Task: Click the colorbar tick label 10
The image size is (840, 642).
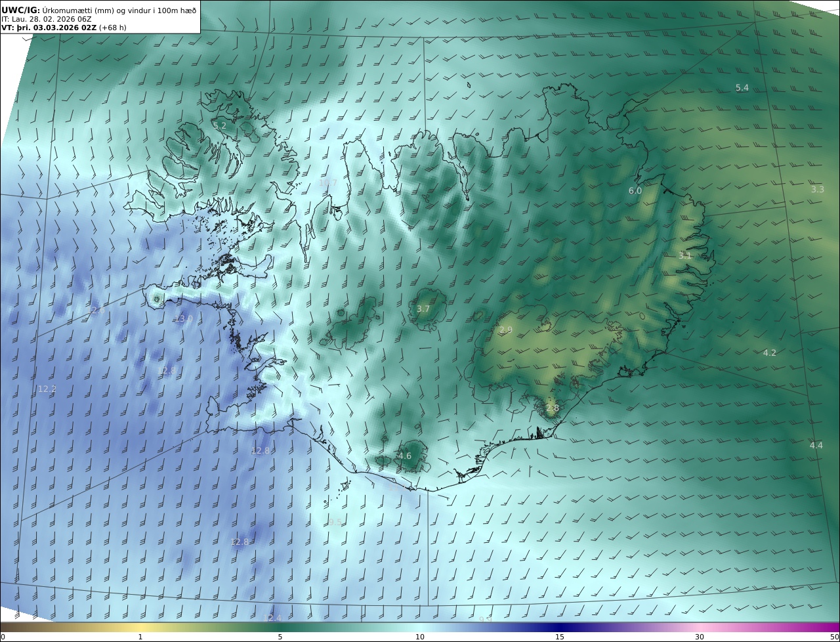Action: click(x=420, y=637)
